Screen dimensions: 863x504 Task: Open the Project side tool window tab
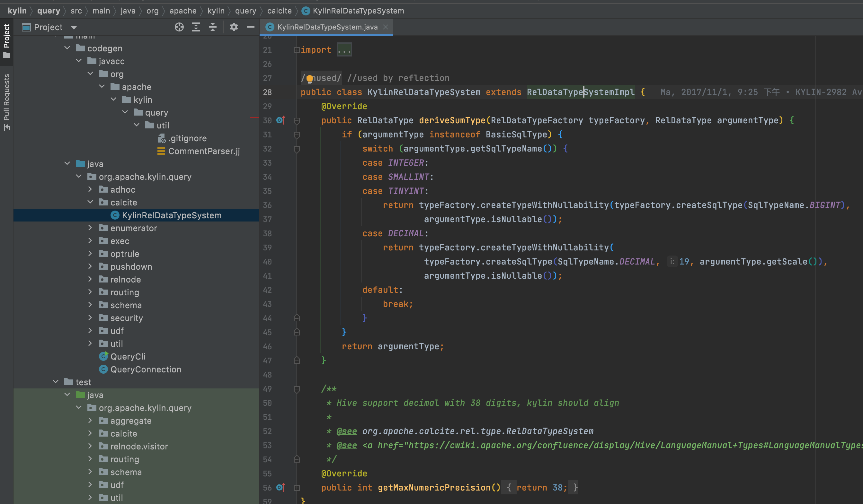pyautogui.click(x=6, y=41)
